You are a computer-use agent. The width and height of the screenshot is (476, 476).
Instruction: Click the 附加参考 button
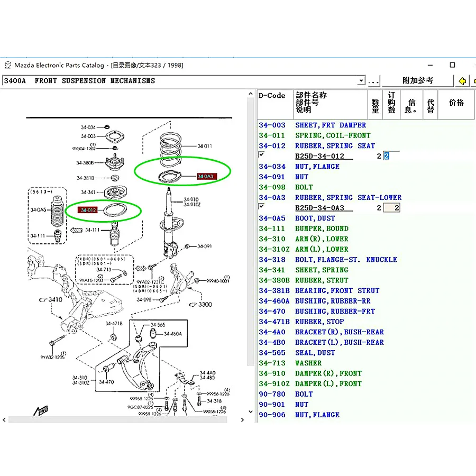[417, 80]
